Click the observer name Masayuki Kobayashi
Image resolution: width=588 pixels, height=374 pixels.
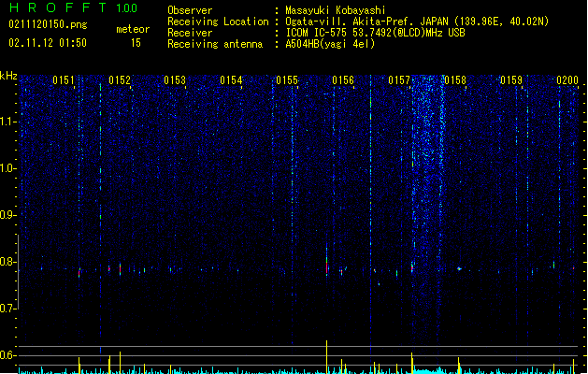(x=336, y=10)
